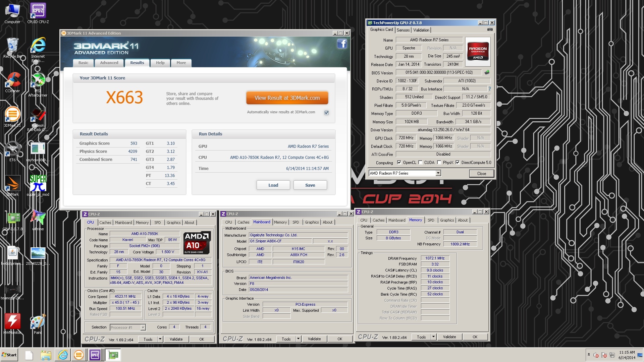Open the Windows Start menu
This screenshot has width=644, height=362.
(9, 355)
